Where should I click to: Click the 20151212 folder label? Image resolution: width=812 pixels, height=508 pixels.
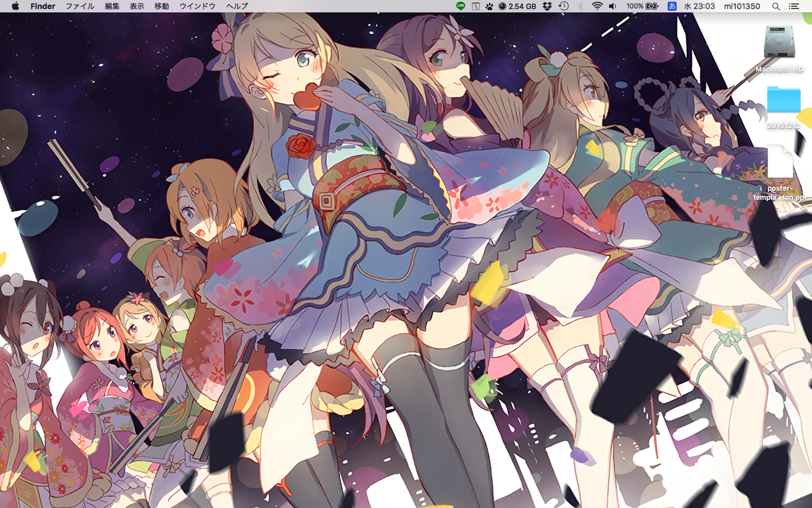[x=783, y=125]
